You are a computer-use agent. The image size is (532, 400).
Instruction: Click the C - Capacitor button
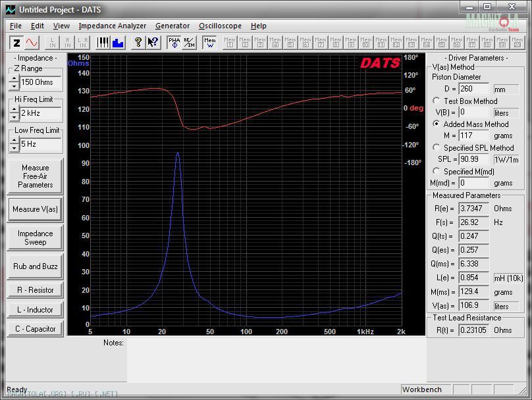[36, 329]
